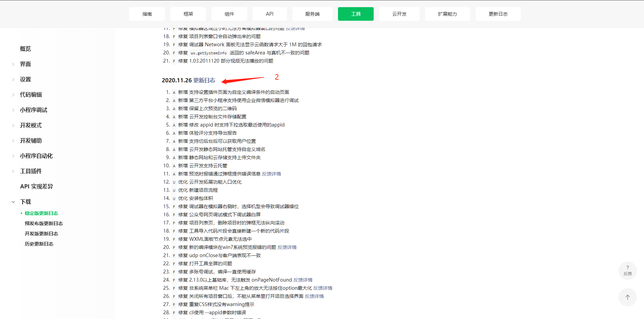Viewport: 644px width, 319px height.
Task: Select 预发布版更新日志 in sidebar
Action: [44, 223]
